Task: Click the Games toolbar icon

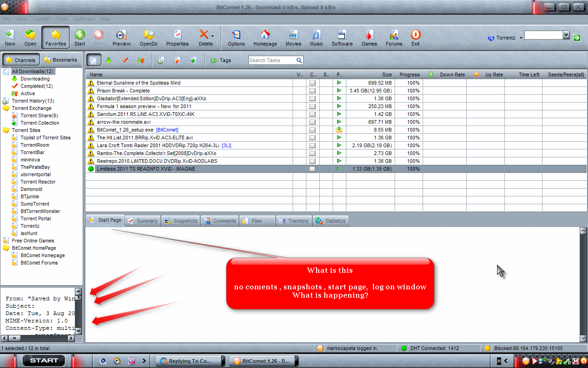Action: [369, 38]
